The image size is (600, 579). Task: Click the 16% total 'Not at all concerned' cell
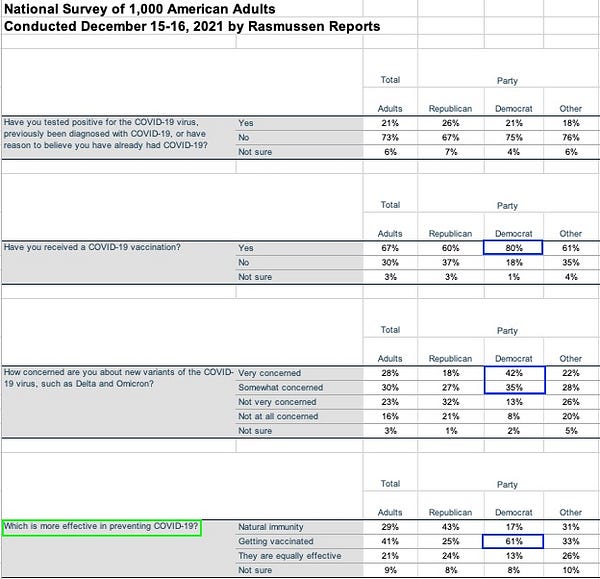(390, 416)
